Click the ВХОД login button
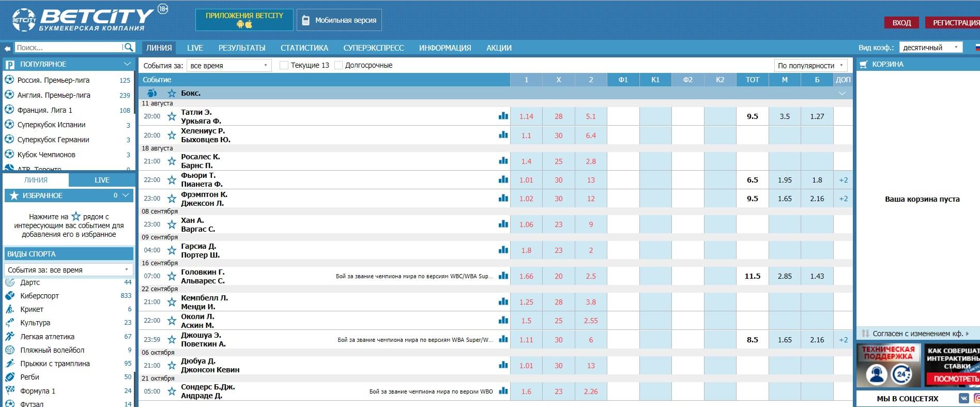This screenshot has height=407, width=980. (x=901, y=23)
